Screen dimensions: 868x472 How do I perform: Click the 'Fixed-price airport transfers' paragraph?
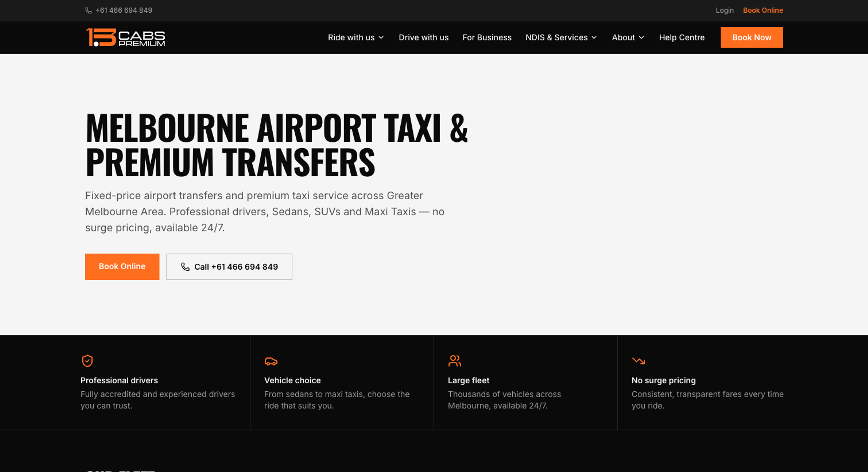265,212
